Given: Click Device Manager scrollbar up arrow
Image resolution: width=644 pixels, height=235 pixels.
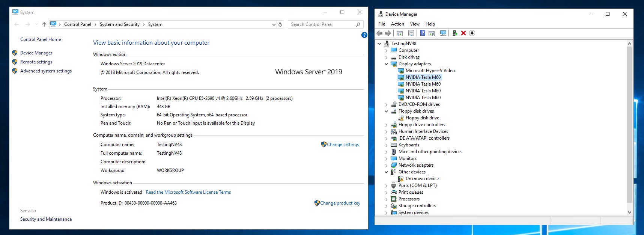Looking at the screenshot, I should coord(629,44).
